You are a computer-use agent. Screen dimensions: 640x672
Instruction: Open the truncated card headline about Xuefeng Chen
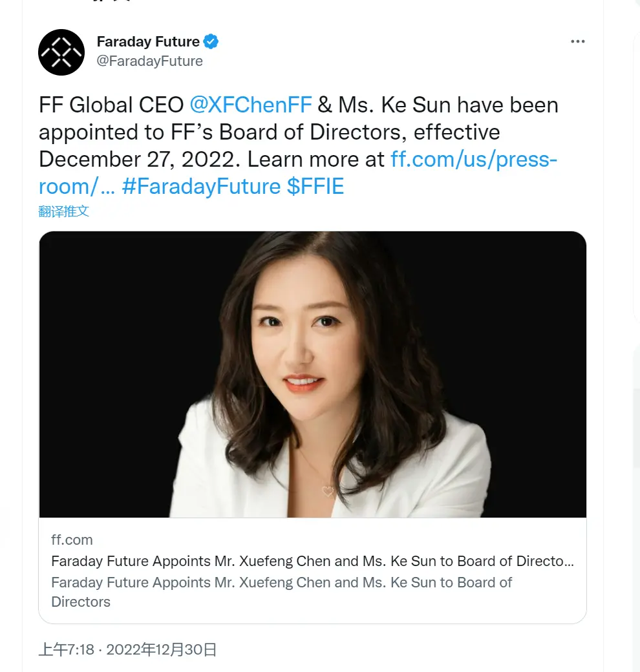click(312, 561)
